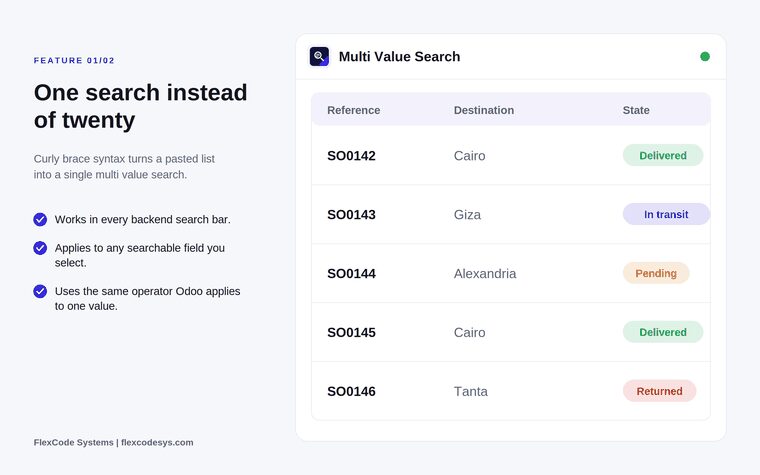
Task: Click the 'Multi Value Search' title
Action: [399, 57]
